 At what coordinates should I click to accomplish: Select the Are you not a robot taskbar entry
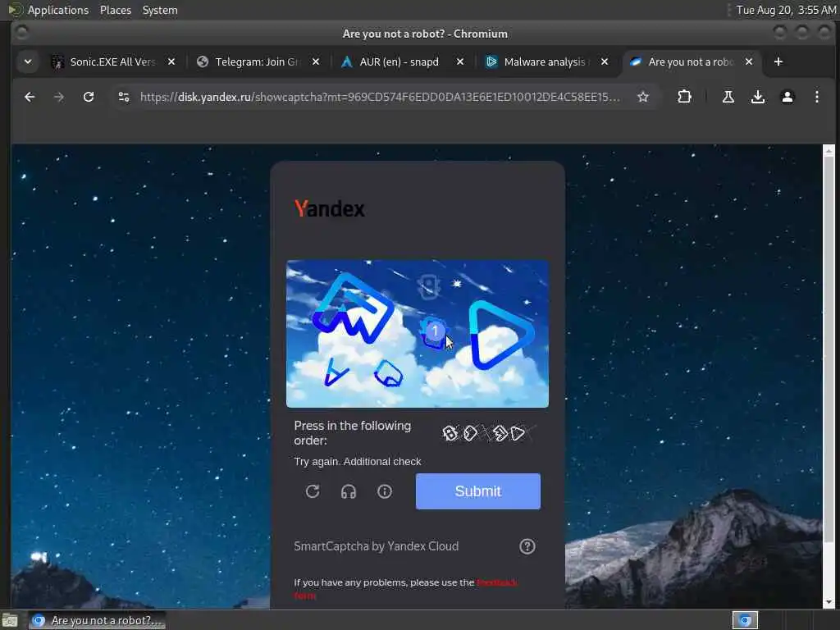[97, 620]
